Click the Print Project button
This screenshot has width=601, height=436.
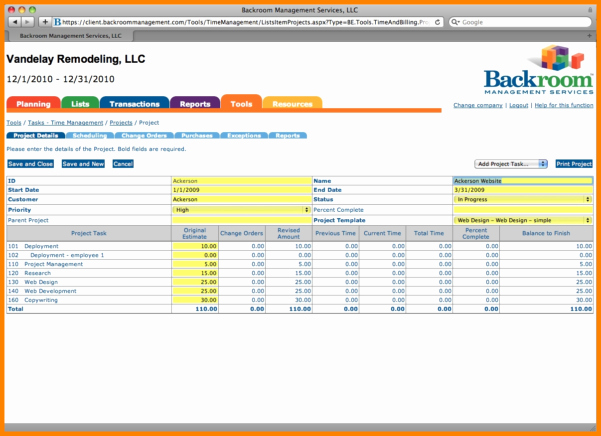574,164
